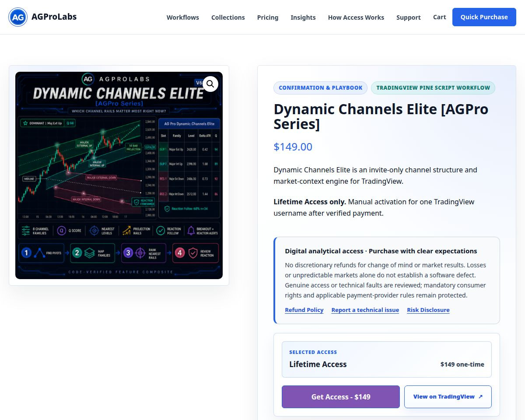
Task: Click the external arrow icon on View on TradingView
Action: [480, 397]
